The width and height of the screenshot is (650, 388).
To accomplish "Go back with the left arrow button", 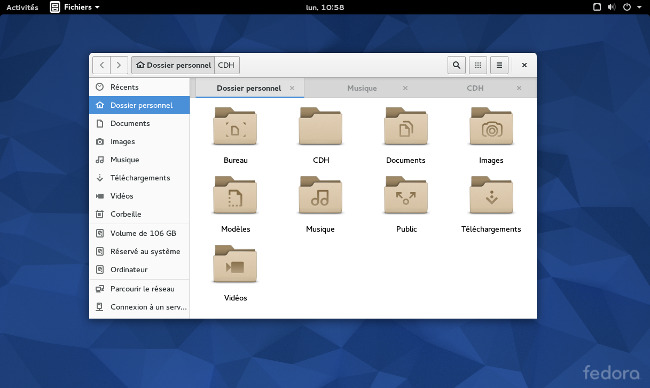I will [102, 65].
